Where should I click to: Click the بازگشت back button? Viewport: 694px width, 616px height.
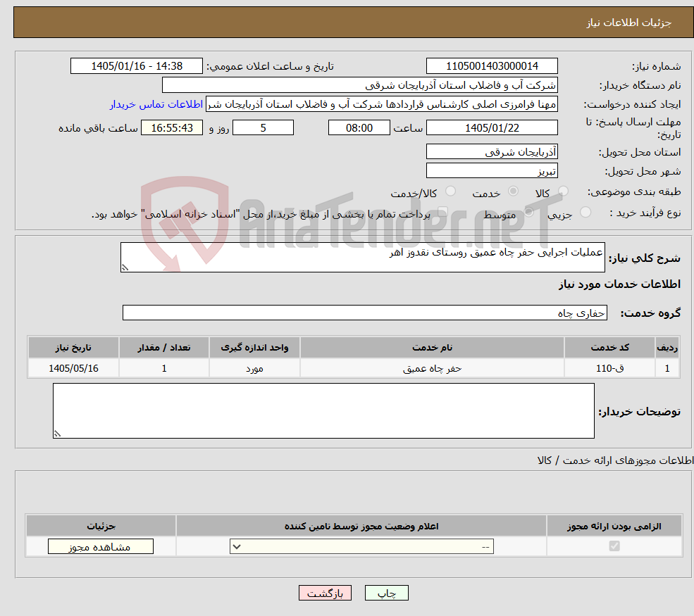point(325,593)
